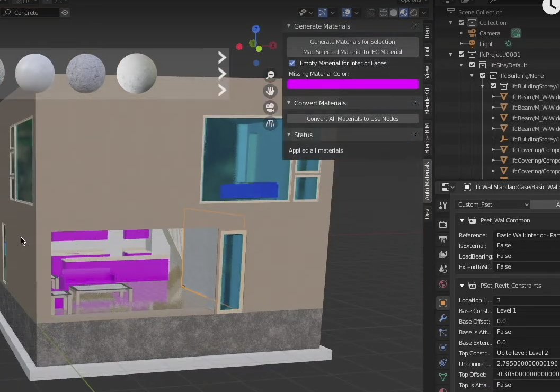Click the zoom magnifier viewport icon
The width and height of the screenshot is (560, 392).
(270, 75)
